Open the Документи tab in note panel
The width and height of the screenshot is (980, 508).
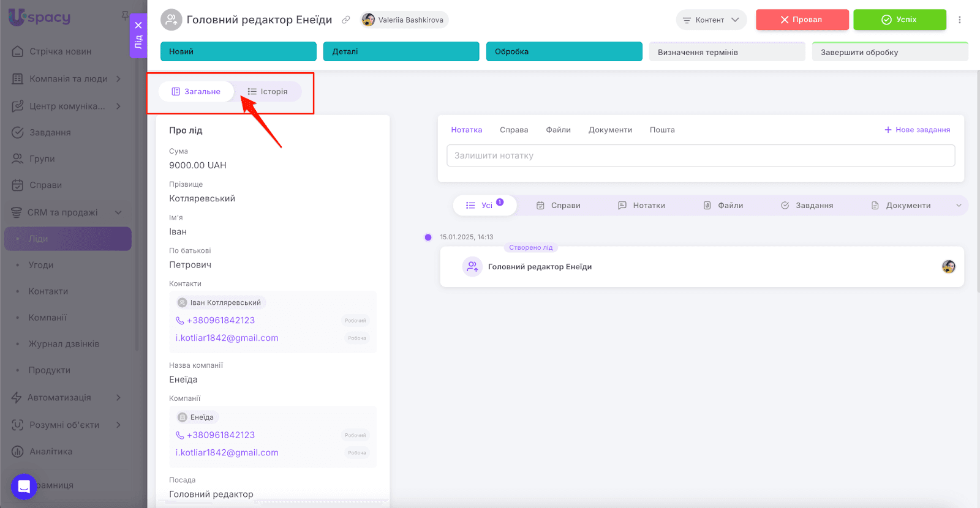click(x=610, y=130)
